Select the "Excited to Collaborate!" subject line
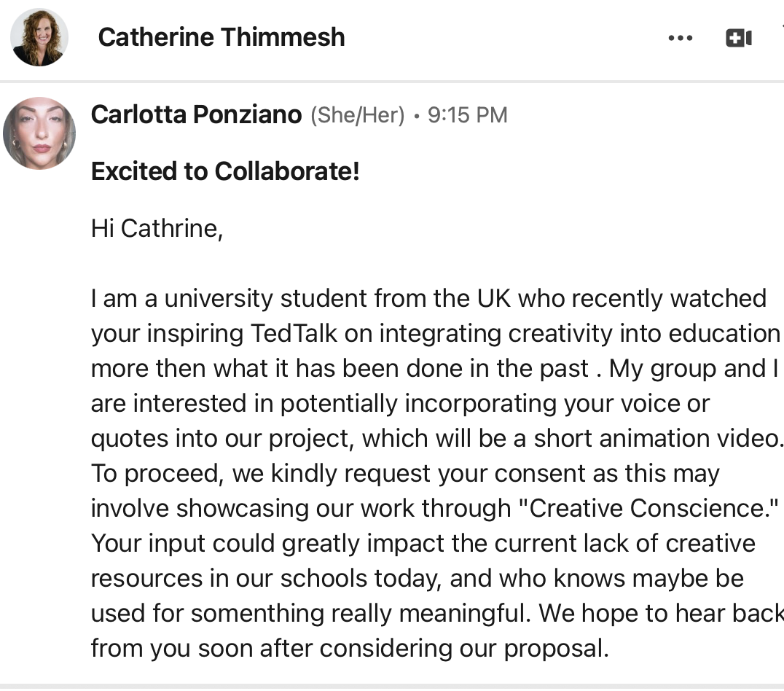Viewport: 784px width, 691px height. pyautogui.click(x=225, y=171)
